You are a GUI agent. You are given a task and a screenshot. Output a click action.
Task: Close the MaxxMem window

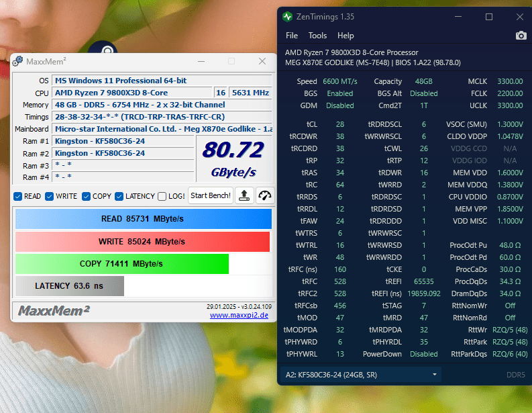click(262, 61)
